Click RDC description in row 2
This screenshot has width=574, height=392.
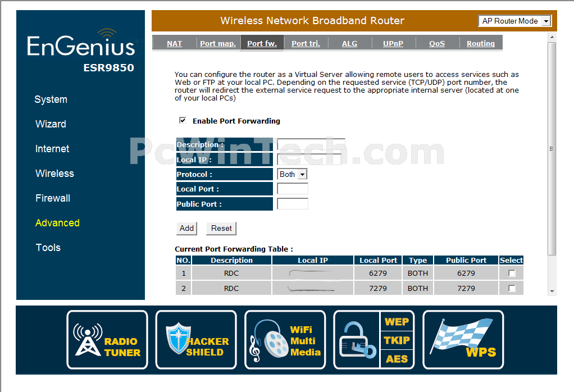pos(231,289)
